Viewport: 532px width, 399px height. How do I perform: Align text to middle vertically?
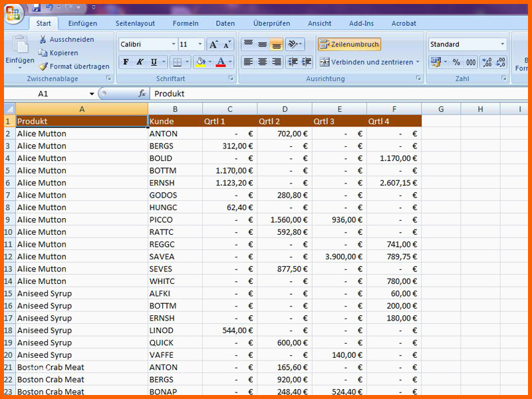click(x=262, y=44)
